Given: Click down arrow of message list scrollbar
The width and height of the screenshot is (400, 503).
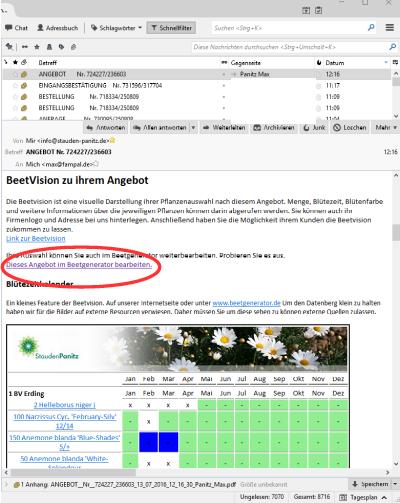Looking at the screenshot, I should (x=396, y=116).
